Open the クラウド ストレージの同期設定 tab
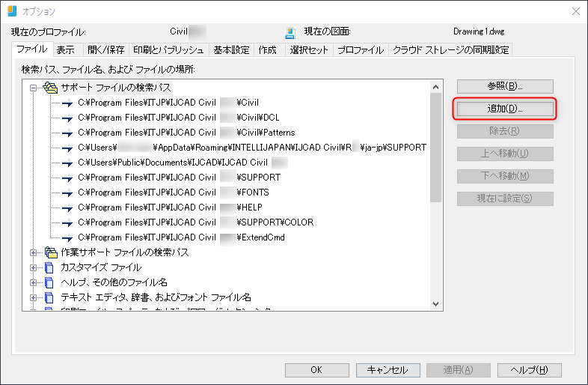 point(450,50)
